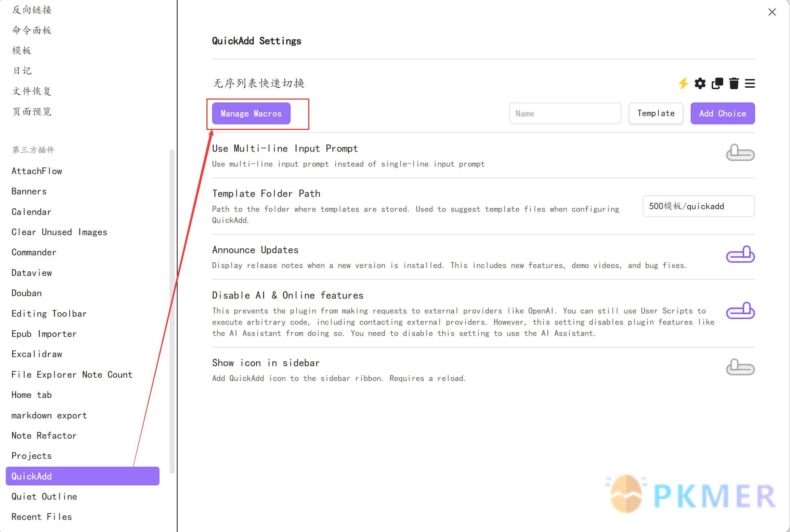Turn off Announce Updates toggle
Screen dimensions: 790x532
[x=740, y=254]
